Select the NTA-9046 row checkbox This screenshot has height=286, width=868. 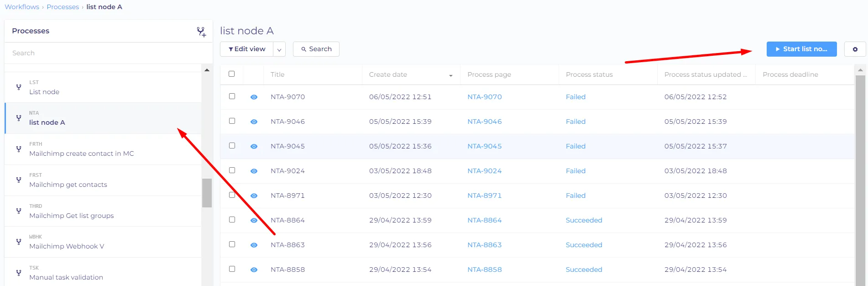232,121
